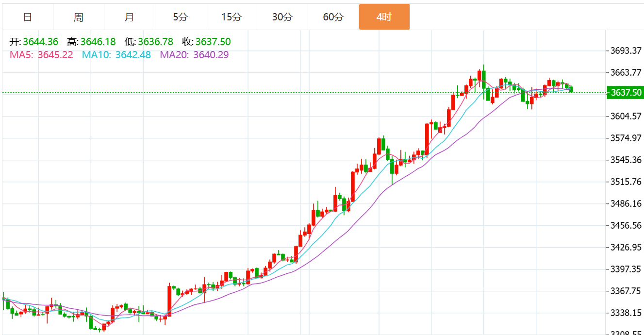Image resolution: width=644 pixels, height=335 pixels.
Task: Choose the 60分 timeframe tab
Action: pos(333,17)
